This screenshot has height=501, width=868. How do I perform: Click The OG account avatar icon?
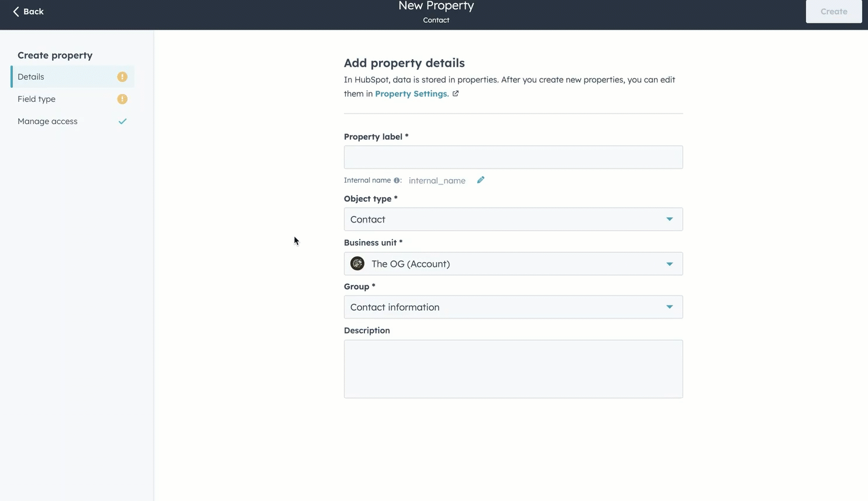357,263
